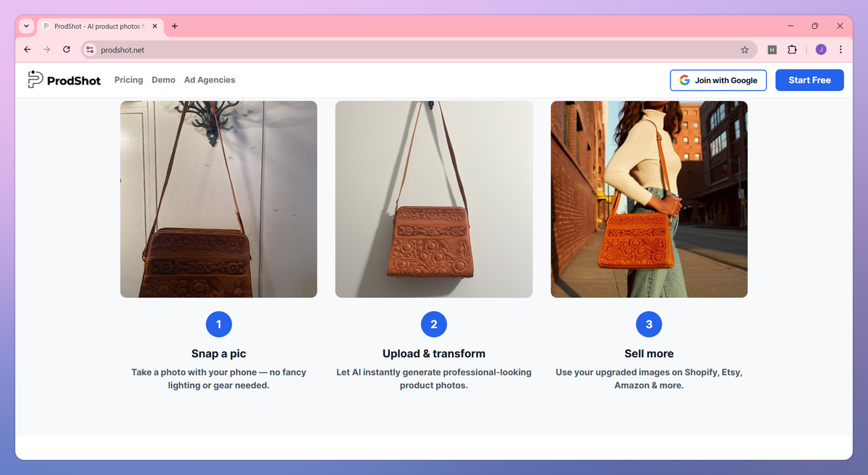Go back using browser back arrow

(x=27, y=49)
